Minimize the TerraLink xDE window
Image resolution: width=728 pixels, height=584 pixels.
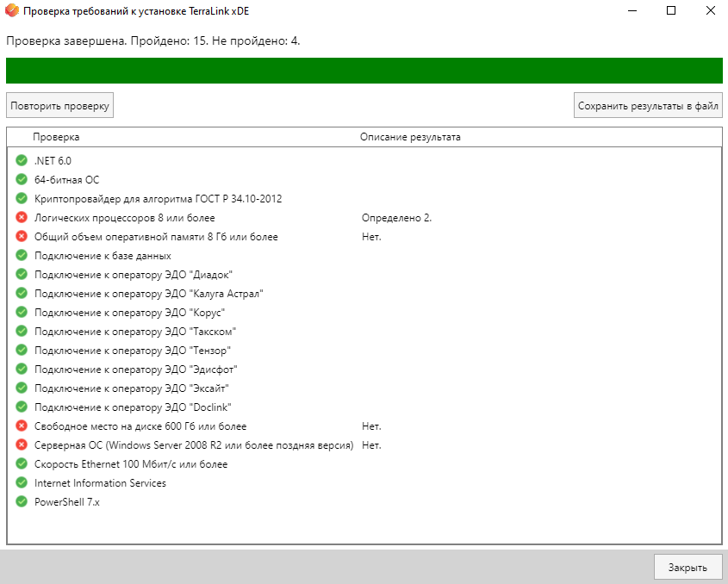632,10
